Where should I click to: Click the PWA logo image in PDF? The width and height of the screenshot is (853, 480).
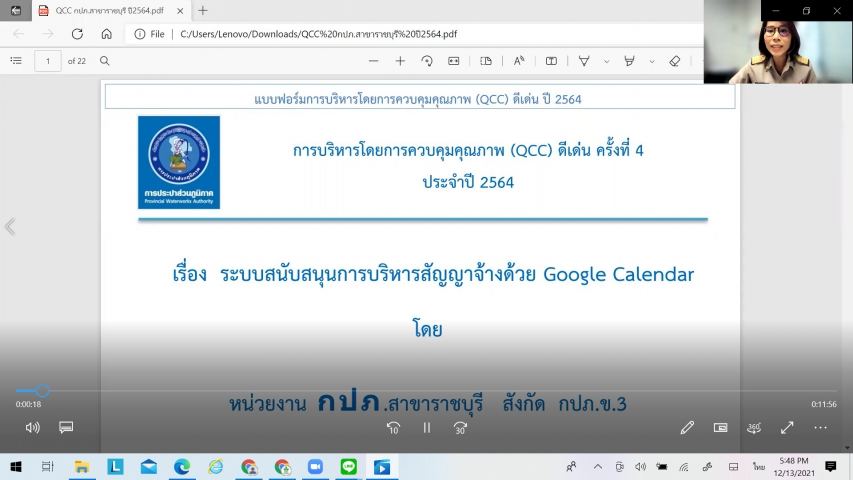(179, 162)
